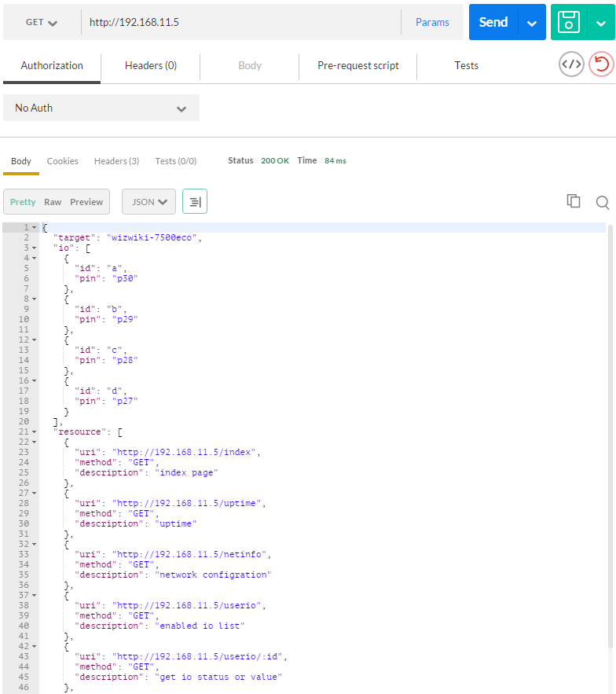Toggle line wrap icon button
The image size is (616, 694).
(x=195, y=202)
